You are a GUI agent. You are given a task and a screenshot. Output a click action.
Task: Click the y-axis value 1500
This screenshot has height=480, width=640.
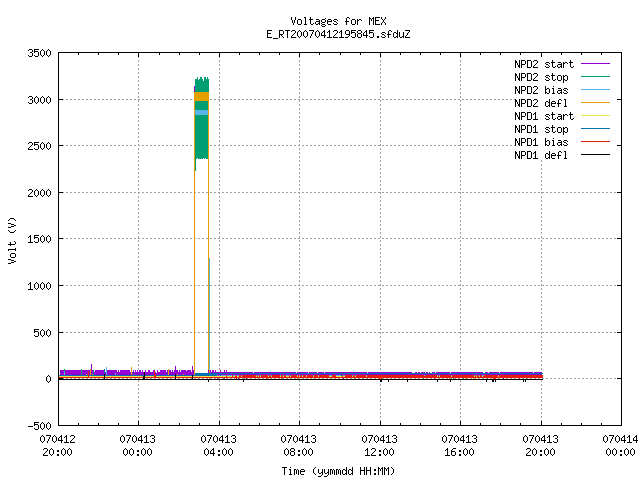(x=40, y=239)
